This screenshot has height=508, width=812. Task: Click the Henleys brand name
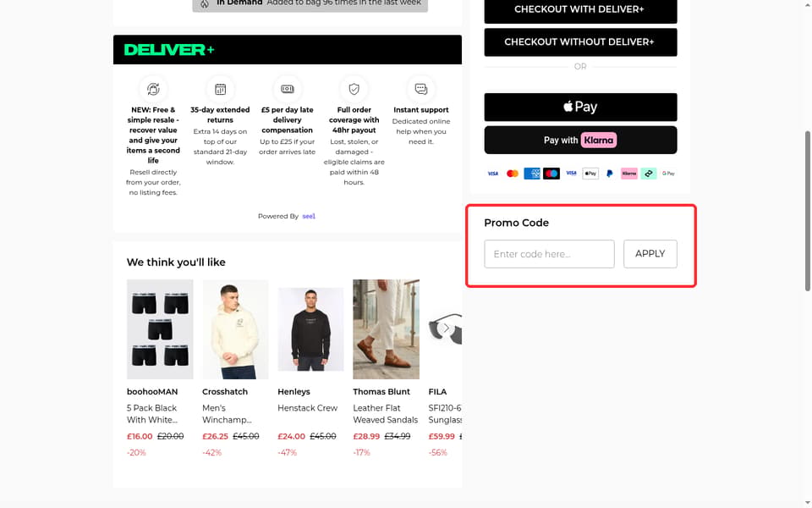tap(294, 392)
